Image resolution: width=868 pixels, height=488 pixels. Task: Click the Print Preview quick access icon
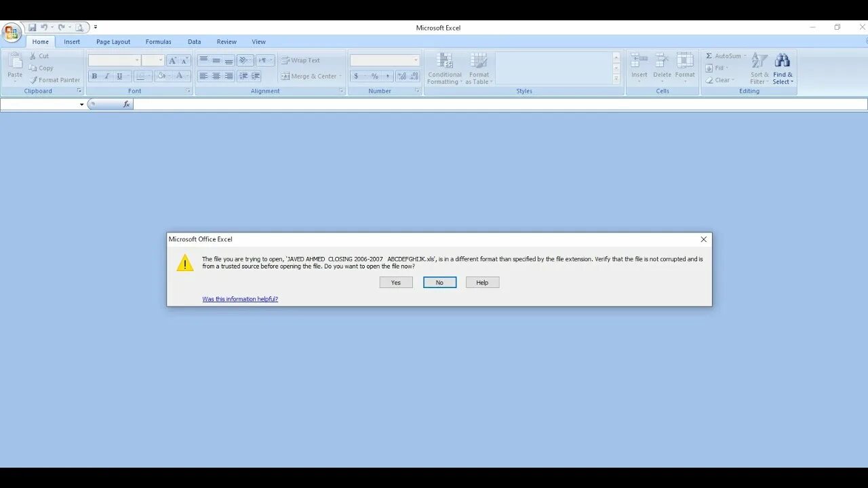[79, 28]
